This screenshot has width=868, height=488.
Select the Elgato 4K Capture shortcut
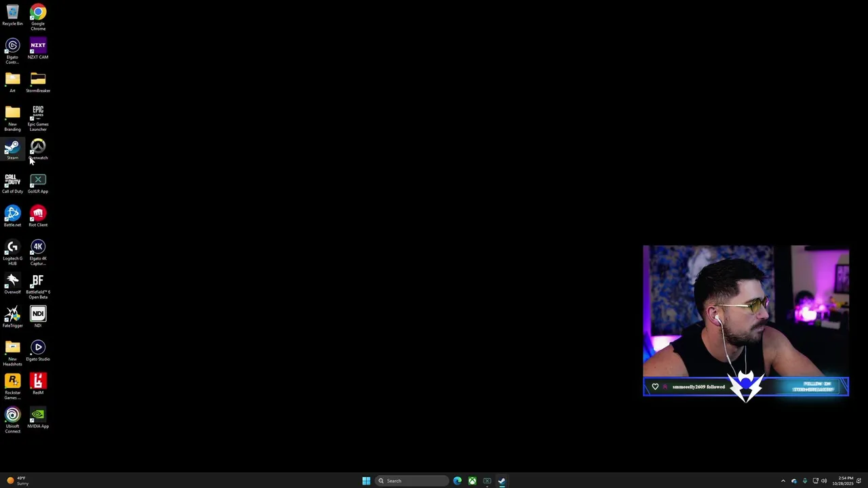point(38,252)
